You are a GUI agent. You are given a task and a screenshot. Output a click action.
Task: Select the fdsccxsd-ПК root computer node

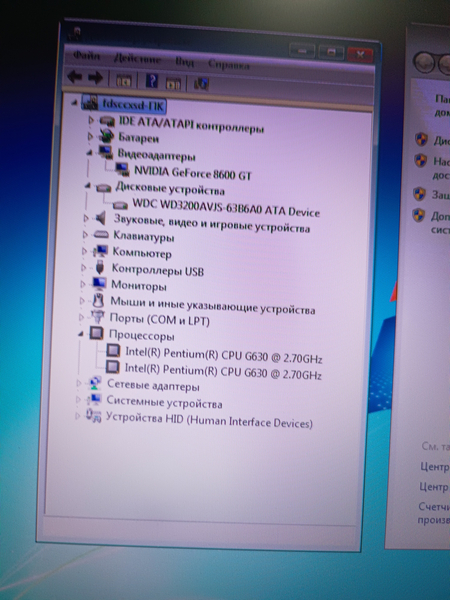pos(133,105)
